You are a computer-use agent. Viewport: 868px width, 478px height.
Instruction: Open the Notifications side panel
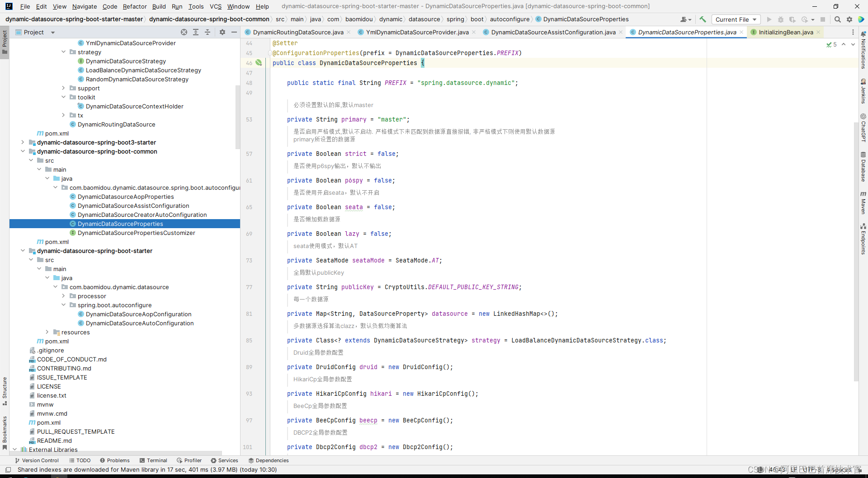(x=863, y=50)
